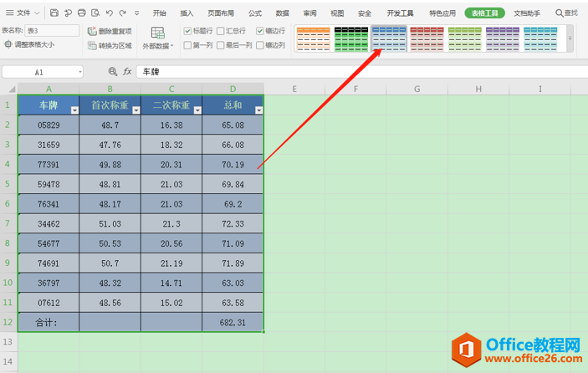Click the redo arrow icon
Image resolution: width=588 pixels, height=373 pixels.
point(123,13)
